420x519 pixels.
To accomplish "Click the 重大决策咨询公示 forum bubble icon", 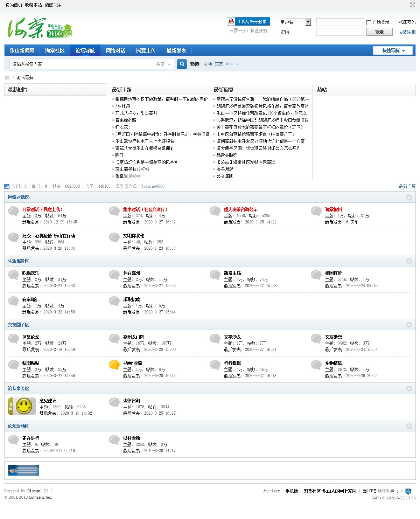I will click(x=215, y=211).
